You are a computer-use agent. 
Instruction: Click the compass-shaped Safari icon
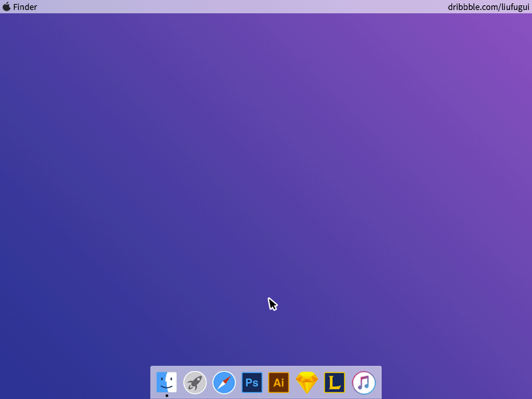tap(223, 382)
